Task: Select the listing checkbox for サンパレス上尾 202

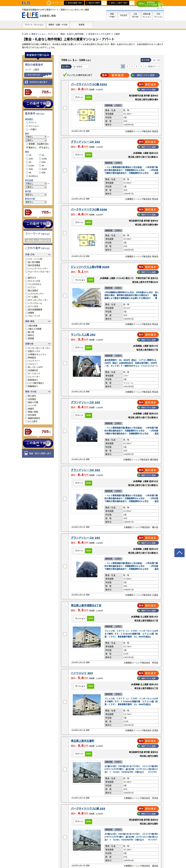Action: [65, 363]
